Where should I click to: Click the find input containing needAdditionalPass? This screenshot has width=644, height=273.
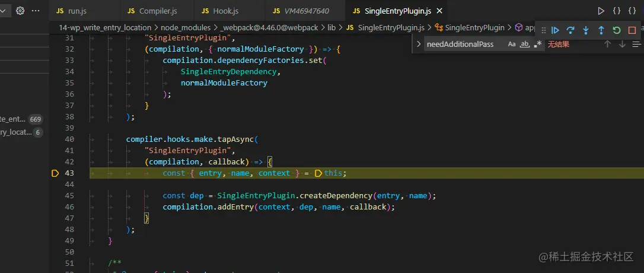click(x=465, y=44)
